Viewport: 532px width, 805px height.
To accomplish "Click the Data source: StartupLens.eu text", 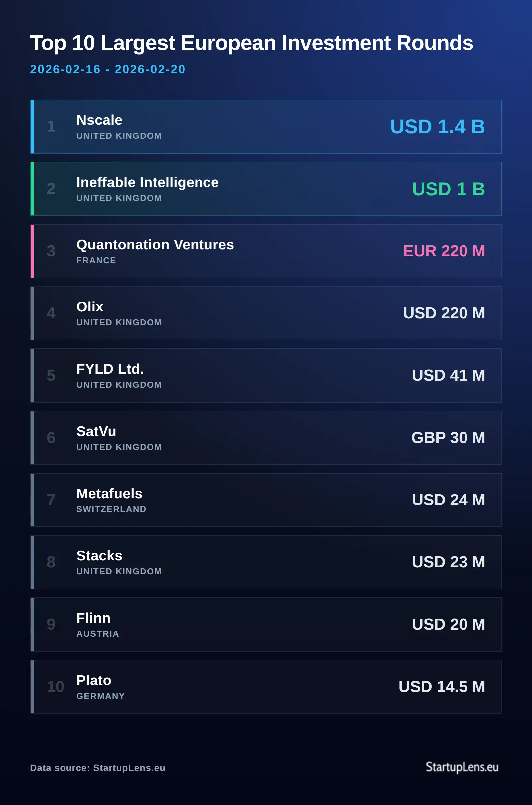I will click(x=97, y=768).
